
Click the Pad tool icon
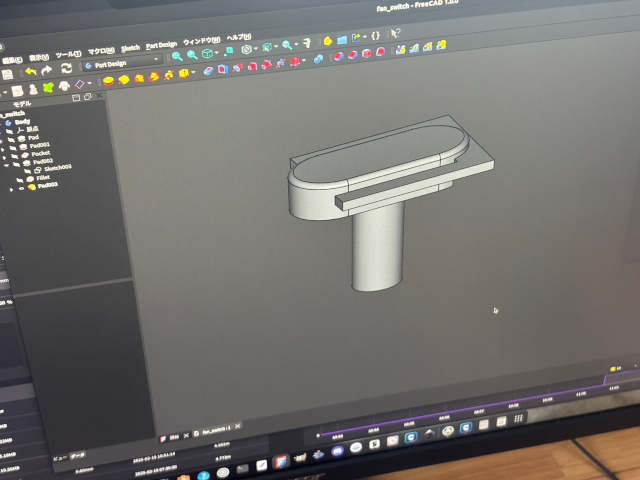coord(108,81)
